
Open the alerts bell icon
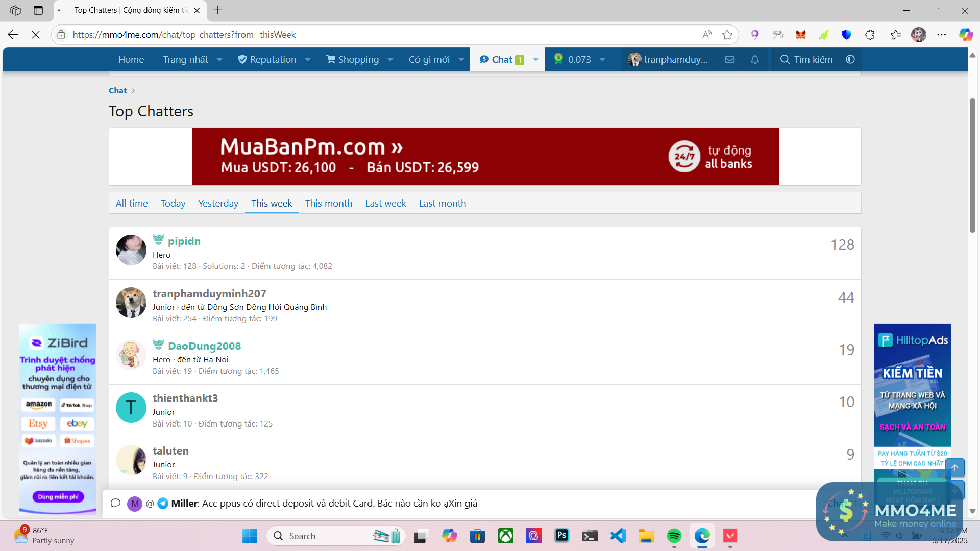pos(755,60)
